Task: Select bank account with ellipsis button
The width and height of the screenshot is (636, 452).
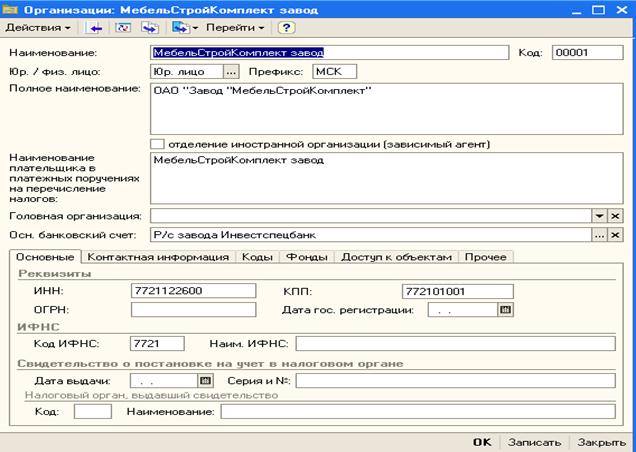Action: [x=599, y=235]
